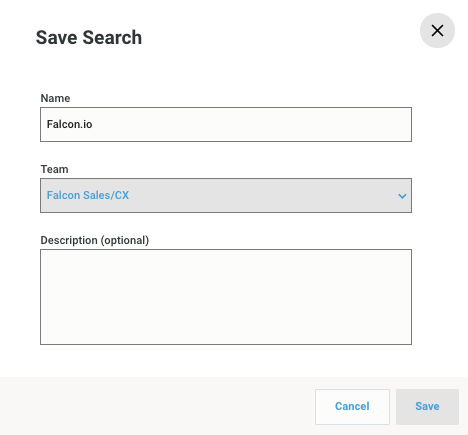Select the Falcon Sales/CX team value text
This screenshot has width=468, height=435.
(88, 195)
